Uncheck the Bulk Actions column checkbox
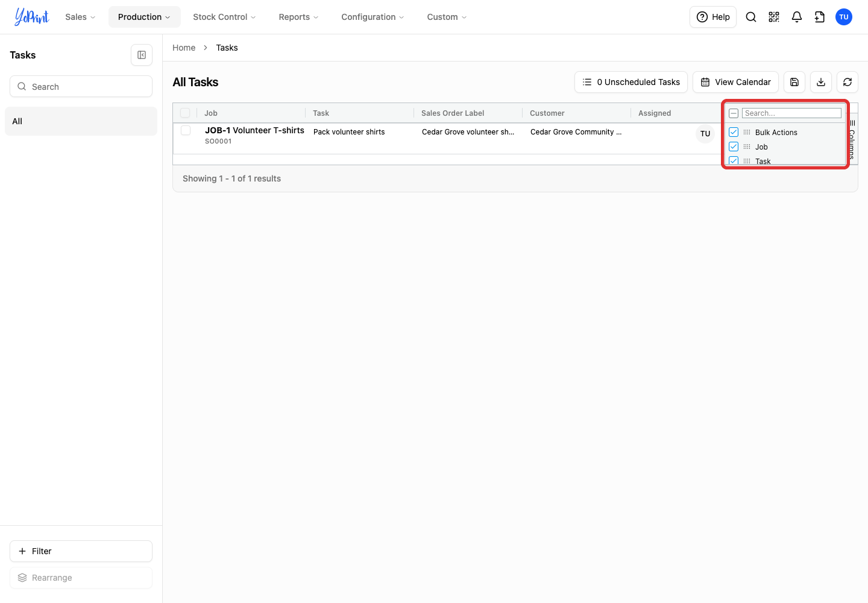 (x=734, y=132)
